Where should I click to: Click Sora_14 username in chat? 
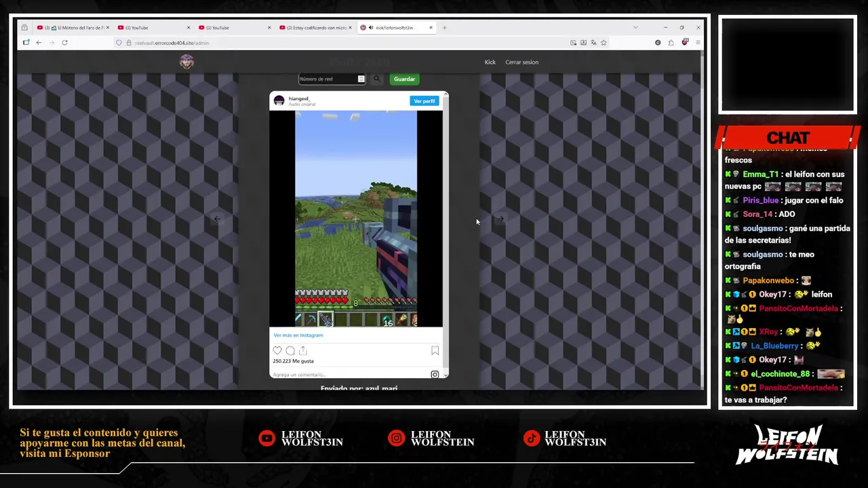click(757, 214)
